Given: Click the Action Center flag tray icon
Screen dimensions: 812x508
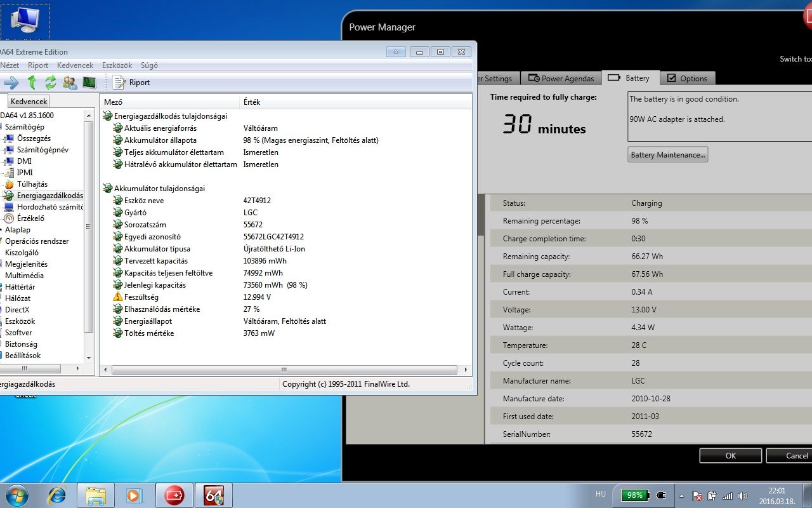Looking at the screenshot, I should [697, 496].
